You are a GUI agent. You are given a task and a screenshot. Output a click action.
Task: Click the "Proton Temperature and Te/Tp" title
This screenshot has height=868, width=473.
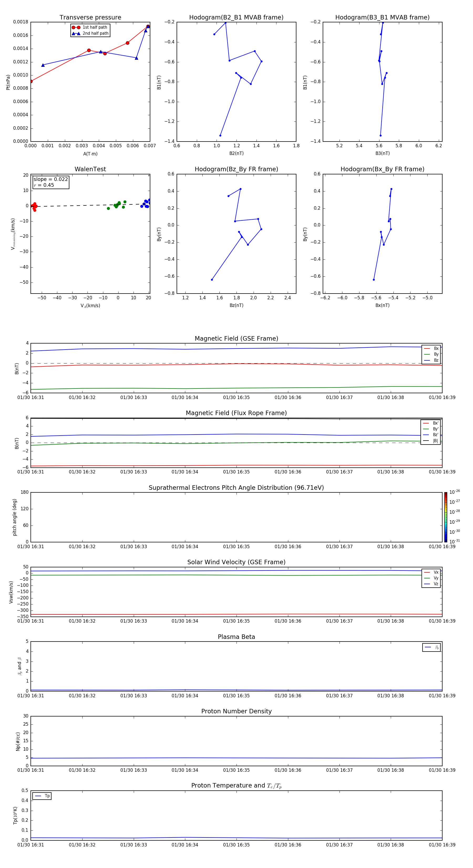point(236,785)
